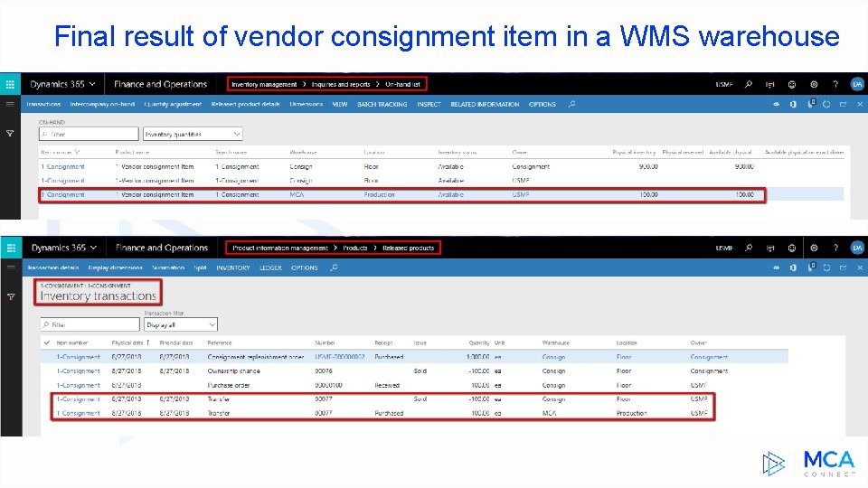Open settings gear in On-hand top bar

coord(814,84)
